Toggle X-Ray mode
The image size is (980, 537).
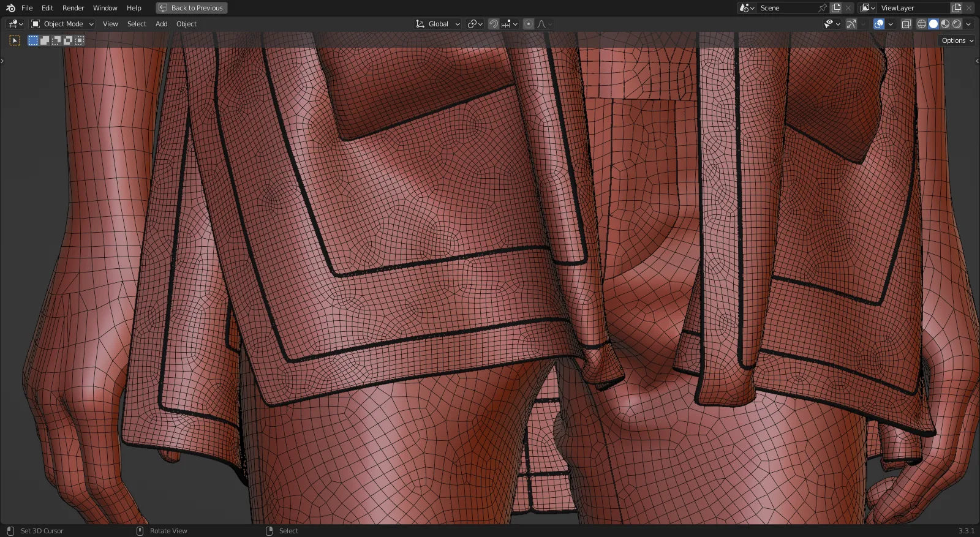coord(907,24)
